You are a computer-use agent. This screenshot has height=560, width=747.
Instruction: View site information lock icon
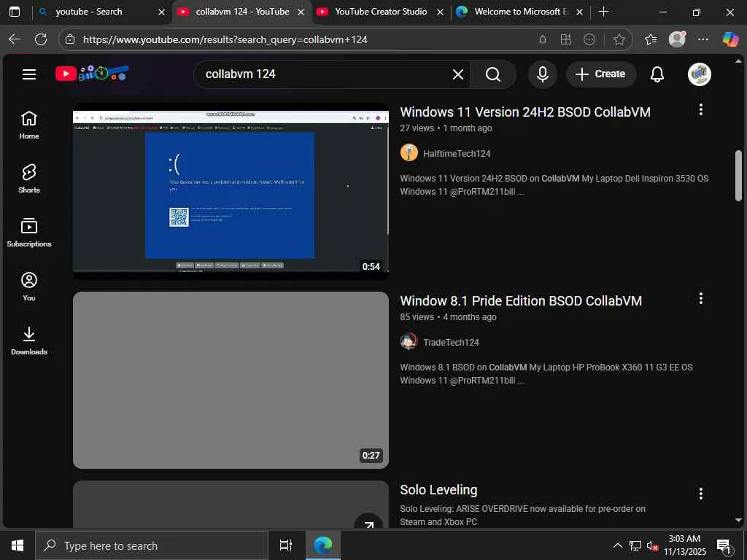tap(70, 39)
